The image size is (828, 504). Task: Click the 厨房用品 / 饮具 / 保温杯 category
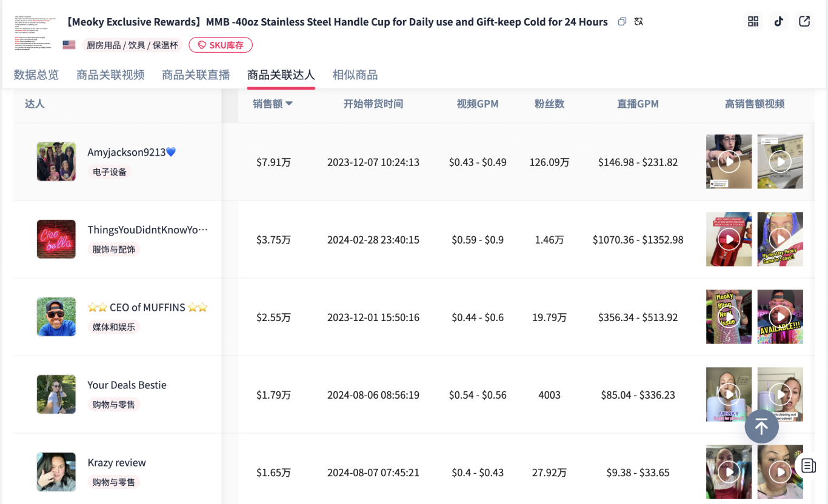coord(132,45)
